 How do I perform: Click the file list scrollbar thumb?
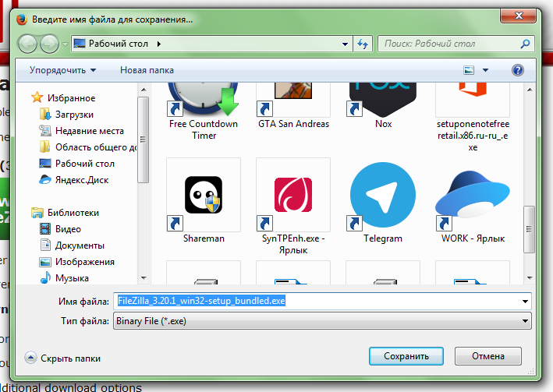pyautogui.click(x=530, y=229)
